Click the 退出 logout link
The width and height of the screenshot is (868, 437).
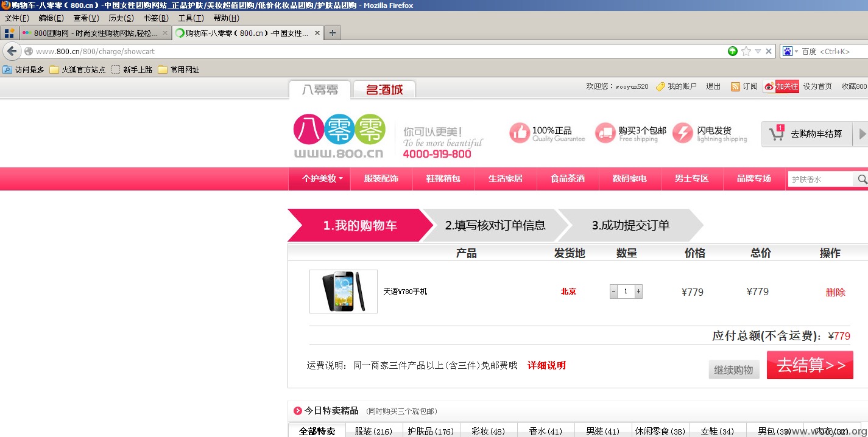(713, 86)
